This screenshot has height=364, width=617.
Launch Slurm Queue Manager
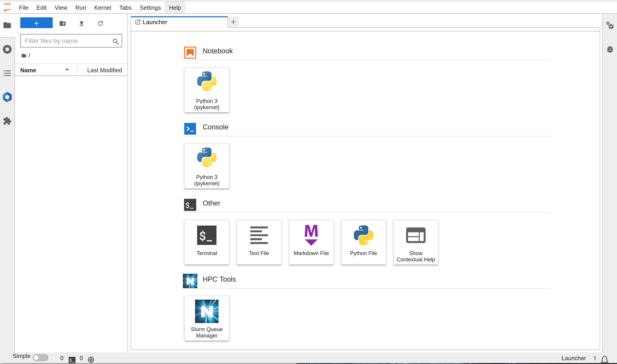(207, 318)
